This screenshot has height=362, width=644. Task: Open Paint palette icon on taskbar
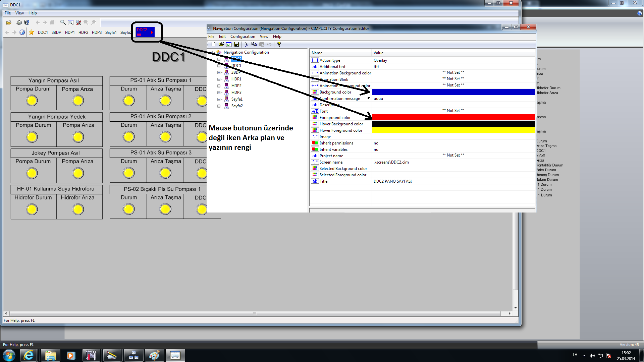[x=154, y=355]
